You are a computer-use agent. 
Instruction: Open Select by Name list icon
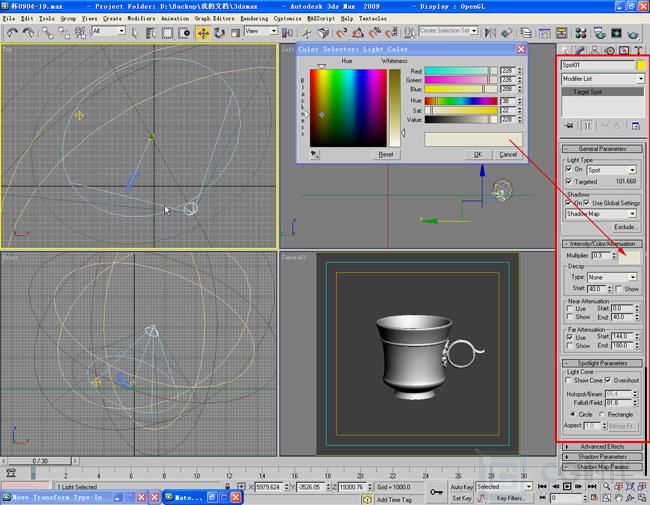click(150, 33)
